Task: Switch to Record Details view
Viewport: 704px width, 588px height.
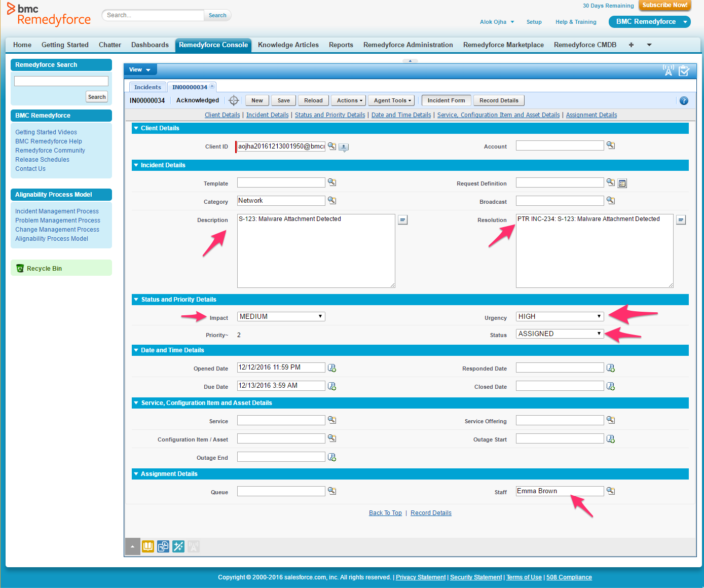Action: pos(499,100)
